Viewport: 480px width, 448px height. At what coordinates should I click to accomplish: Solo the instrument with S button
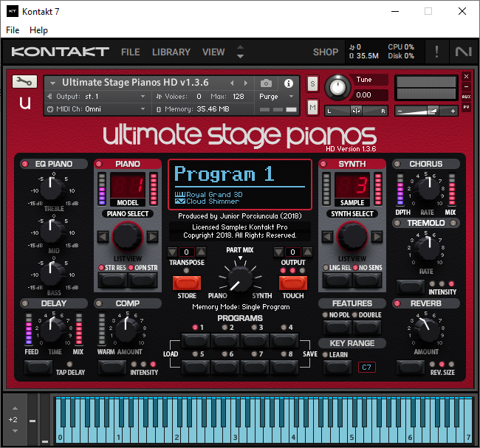pyautogui.click(x=312, y=83)
